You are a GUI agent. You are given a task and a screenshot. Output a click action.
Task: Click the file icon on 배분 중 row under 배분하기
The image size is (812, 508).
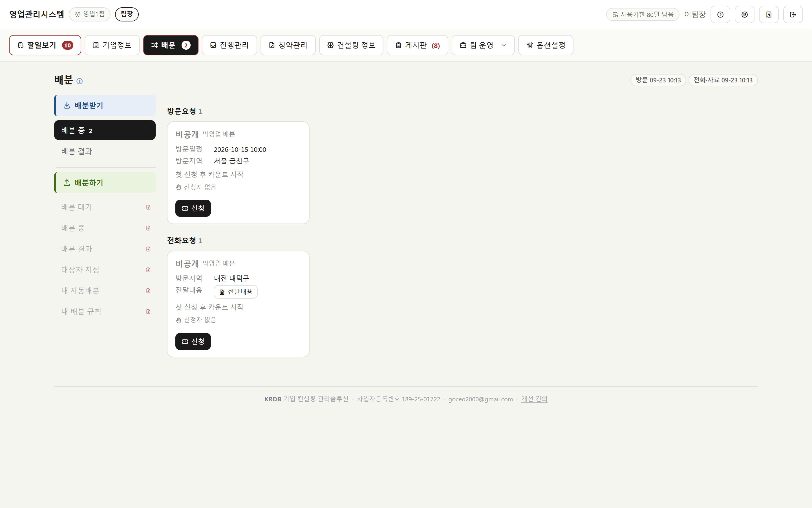click(x=148, y=228)
